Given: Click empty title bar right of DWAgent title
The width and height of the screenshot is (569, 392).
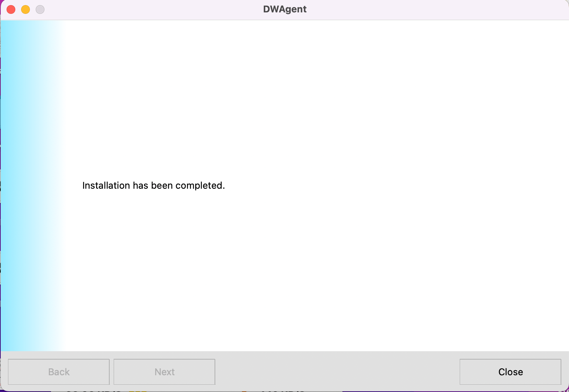Looking at the screenshot, I should [437, 9].
